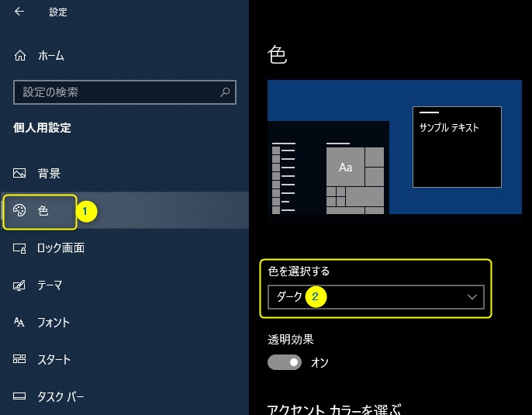
Task: Click the dropdown chevron next to ダーク
Action: coord(472,297)
